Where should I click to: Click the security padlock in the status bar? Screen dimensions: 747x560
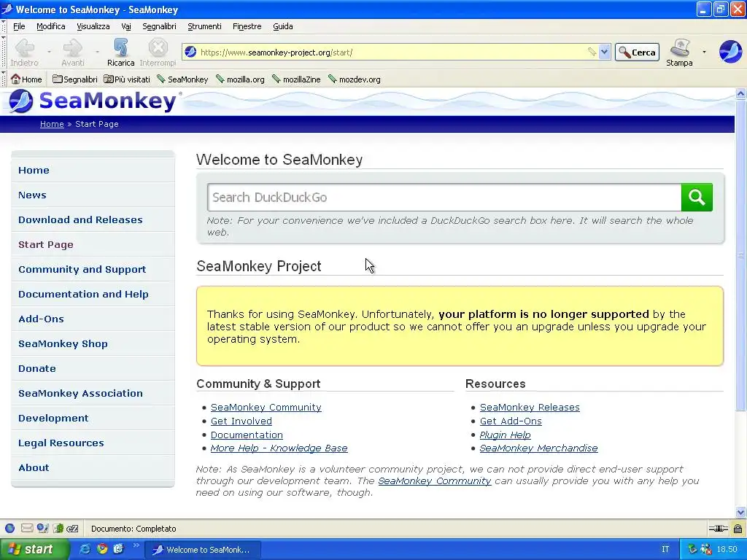tap(738, 528)
